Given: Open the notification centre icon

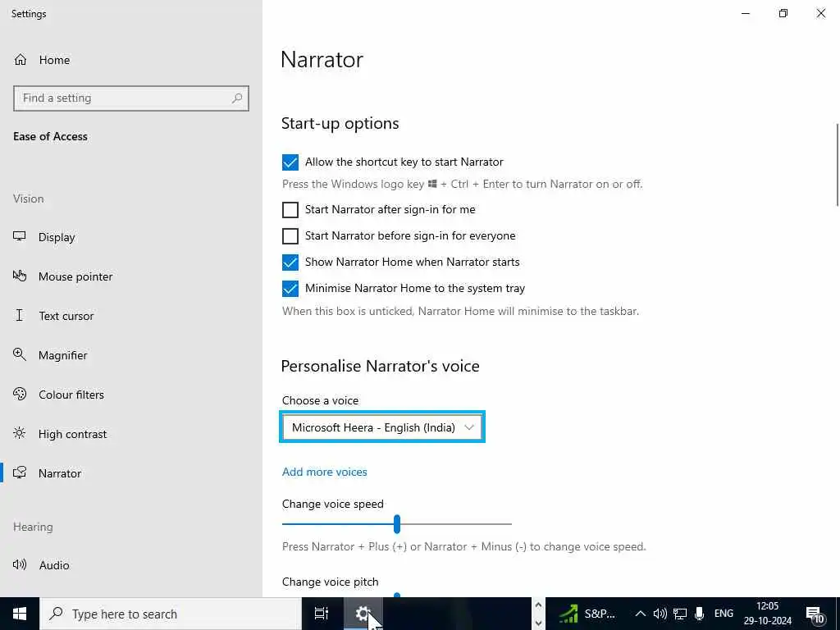Looking at the screenshot, I should 815,614.
